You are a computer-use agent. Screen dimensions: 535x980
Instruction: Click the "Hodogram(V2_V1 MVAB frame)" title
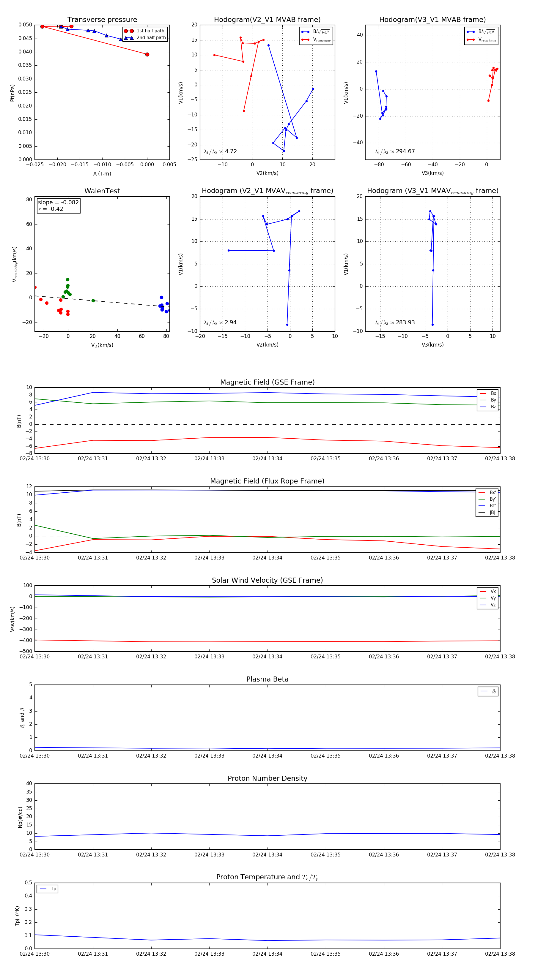coord(267,19)
